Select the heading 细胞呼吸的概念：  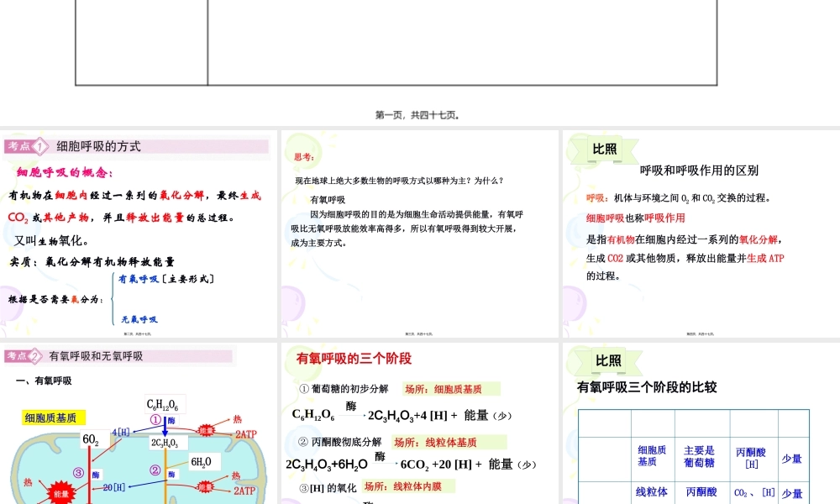click(65, 172)
